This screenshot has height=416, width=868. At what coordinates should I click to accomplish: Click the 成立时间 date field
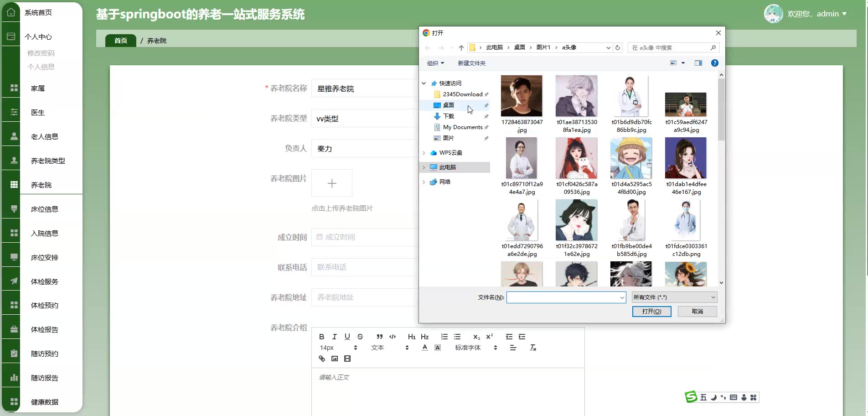tap(365, 237)
